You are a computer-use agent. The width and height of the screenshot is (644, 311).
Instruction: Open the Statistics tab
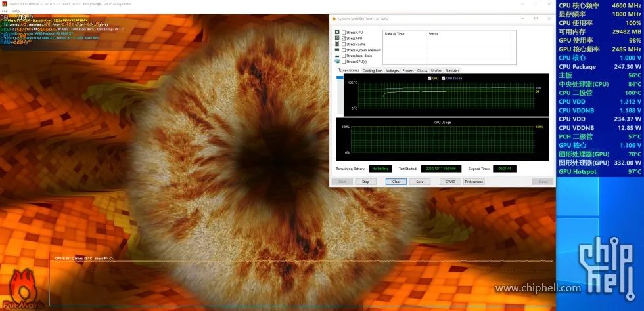(x=452, y=71)
